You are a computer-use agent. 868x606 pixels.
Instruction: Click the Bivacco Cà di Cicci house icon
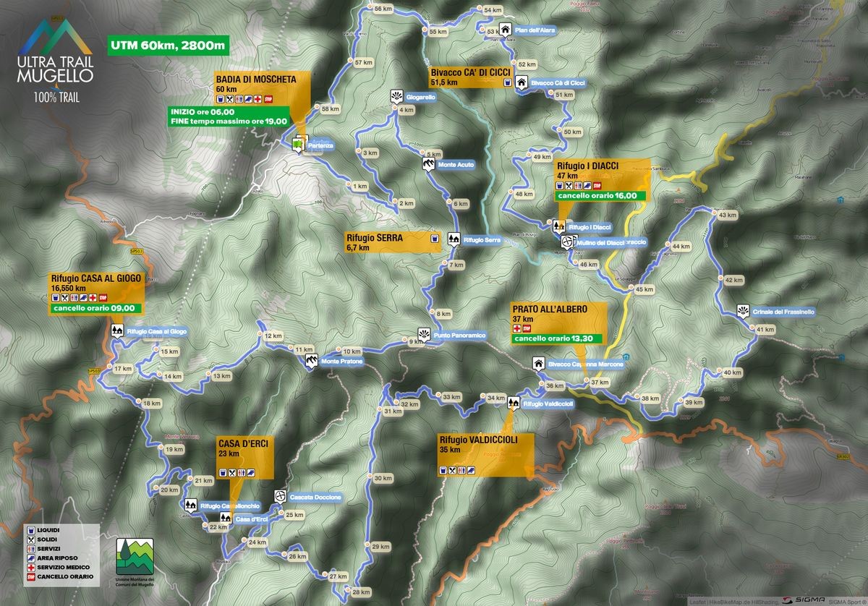pyautogui.click(x=522, y=83)
